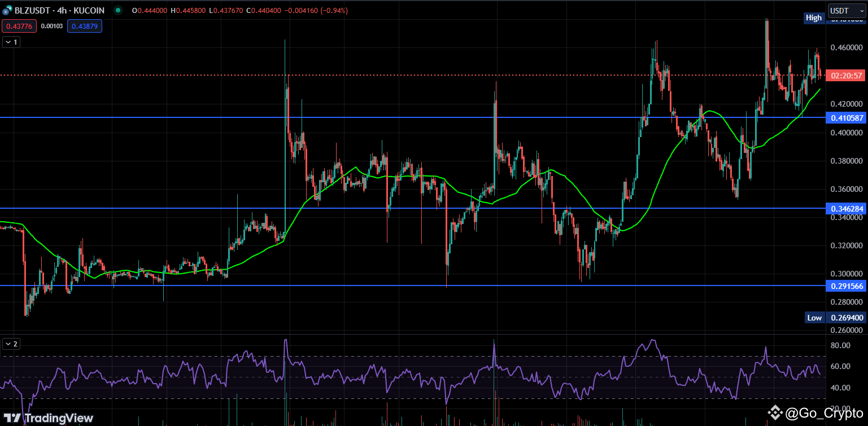Image resolution: width=868 pixels, height=426 pixels.
Task: Click the Low label beside 0.269400
Action: pos(814,318)
